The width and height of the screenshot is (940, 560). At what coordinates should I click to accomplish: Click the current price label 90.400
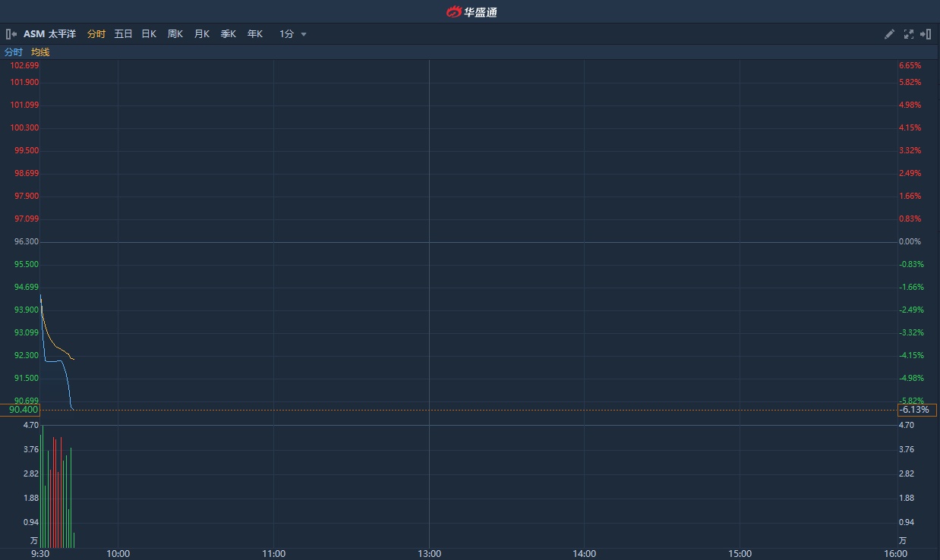pyautogui.click(x=23, y=410)
